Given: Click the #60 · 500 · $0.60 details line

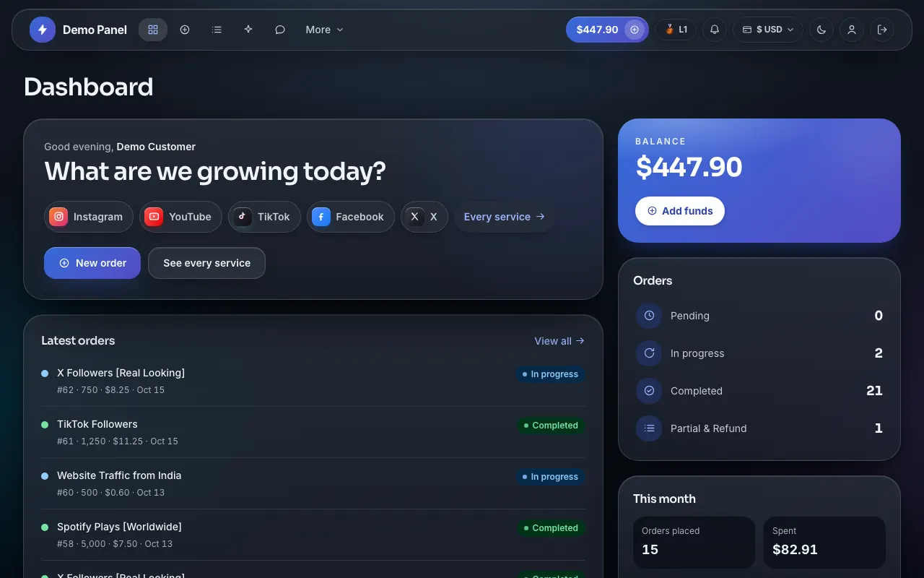Looking at the screenshot, I should [111, 493].
